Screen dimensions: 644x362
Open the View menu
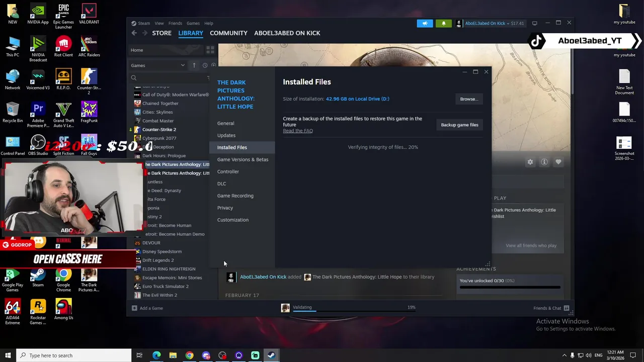pyautogui.click(x=159, y=23)
